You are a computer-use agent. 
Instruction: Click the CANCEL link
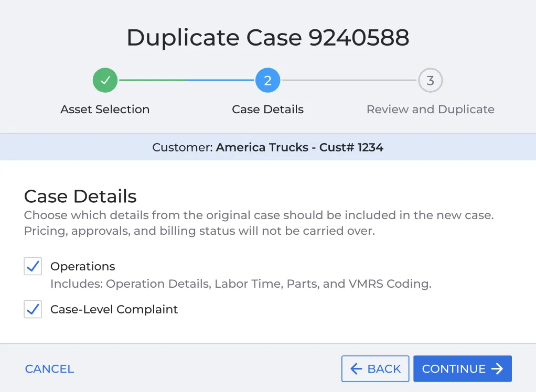click(50, 369)
